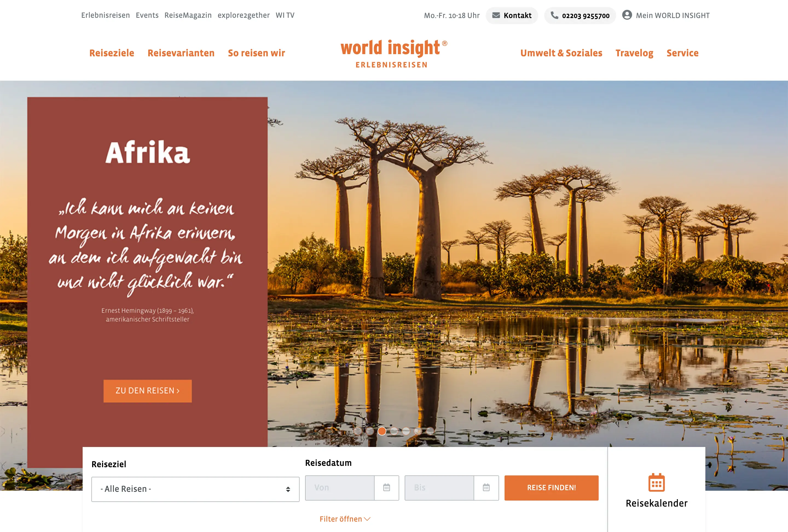
Task: Click the ZU DEN REISEN button
Action: coord(147,391)
